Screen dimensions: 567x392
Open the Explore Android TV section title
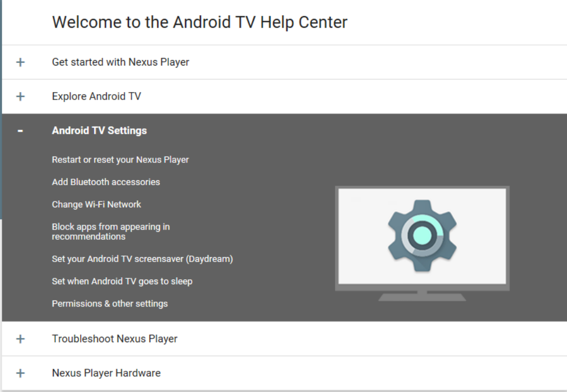point(96,96)
